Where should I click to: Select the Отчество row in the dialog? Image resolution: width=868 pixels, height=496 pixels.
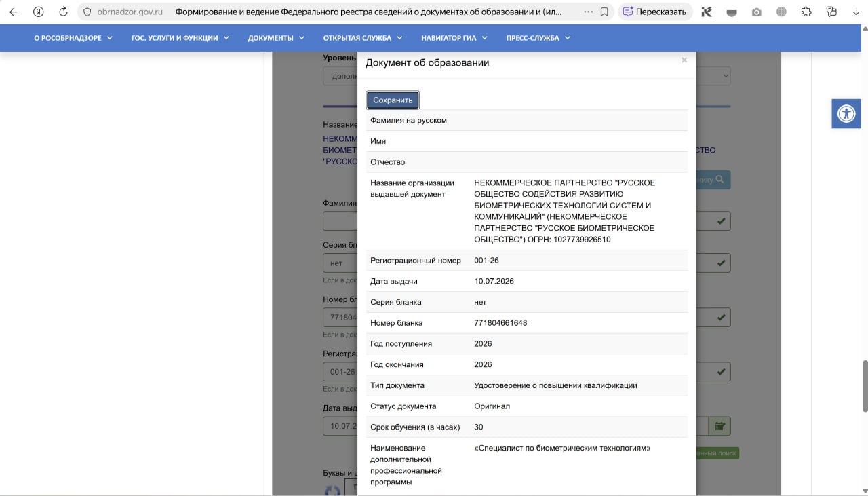[526, 162]
